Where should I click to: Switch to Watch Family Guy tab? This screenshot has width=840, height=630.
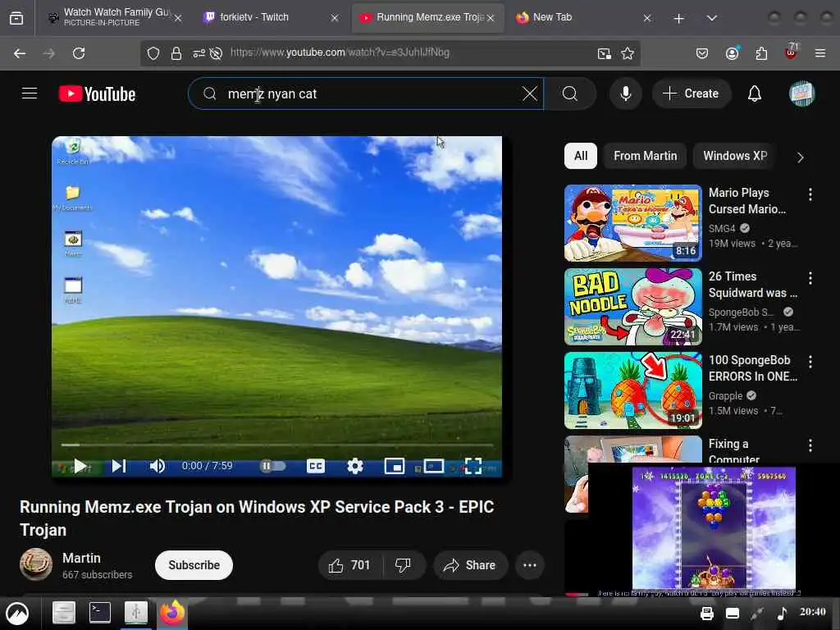(x=115, y=18)
